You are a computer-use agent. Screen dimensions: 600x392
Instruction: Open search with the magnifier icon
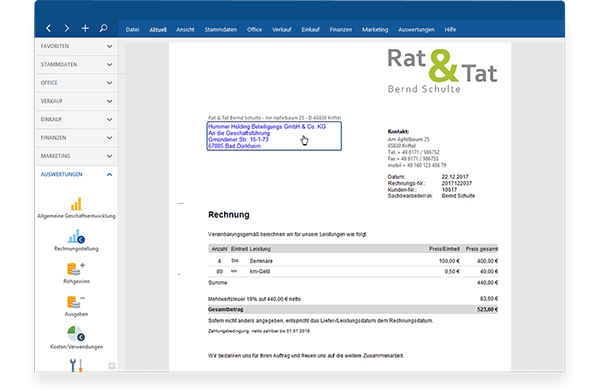[103, 28]
